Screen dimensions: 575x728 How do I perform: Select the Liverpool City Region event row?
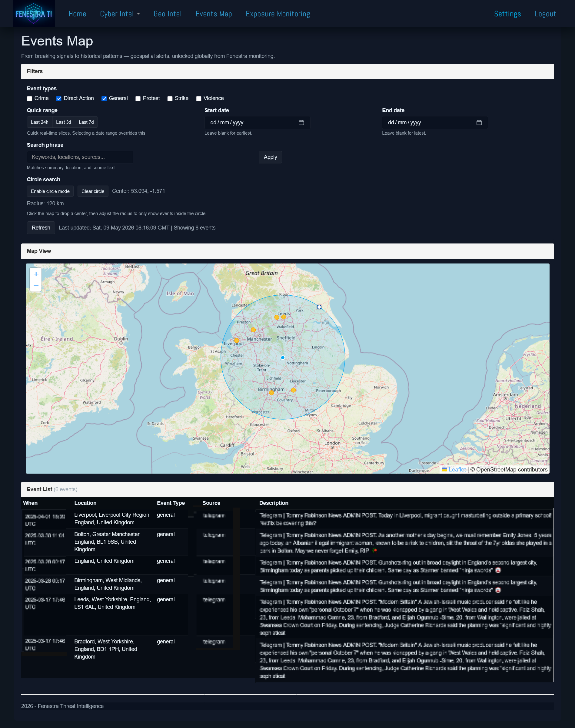point(287,519)
